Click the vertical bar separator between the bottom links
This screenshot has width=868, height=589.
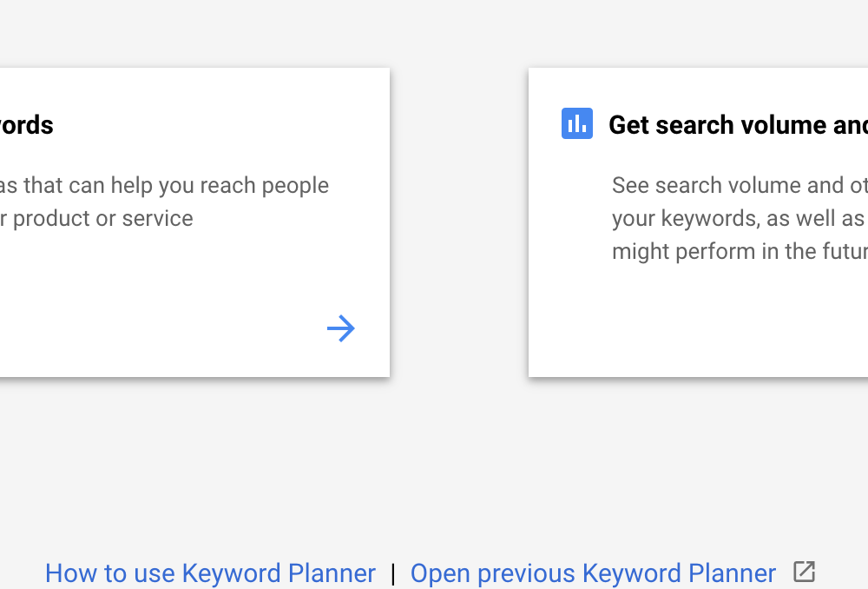coord(393,573)
